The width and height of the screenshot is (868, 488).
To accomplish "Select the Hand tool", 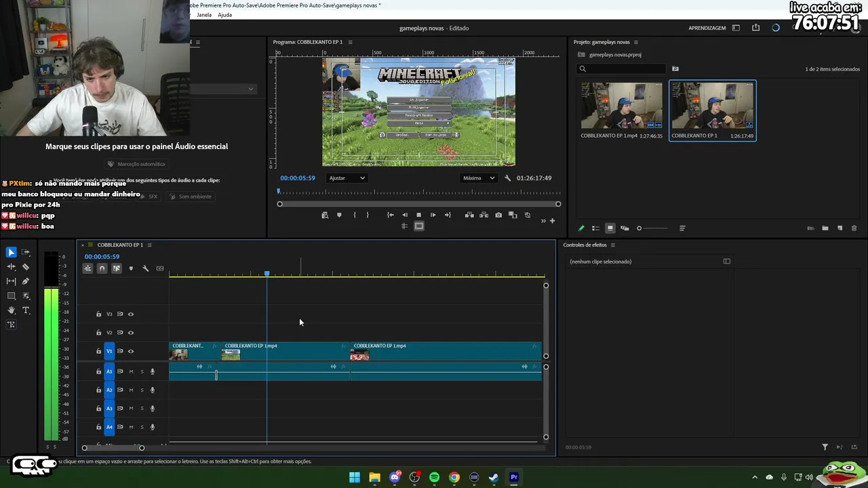I will click(12, 310).
